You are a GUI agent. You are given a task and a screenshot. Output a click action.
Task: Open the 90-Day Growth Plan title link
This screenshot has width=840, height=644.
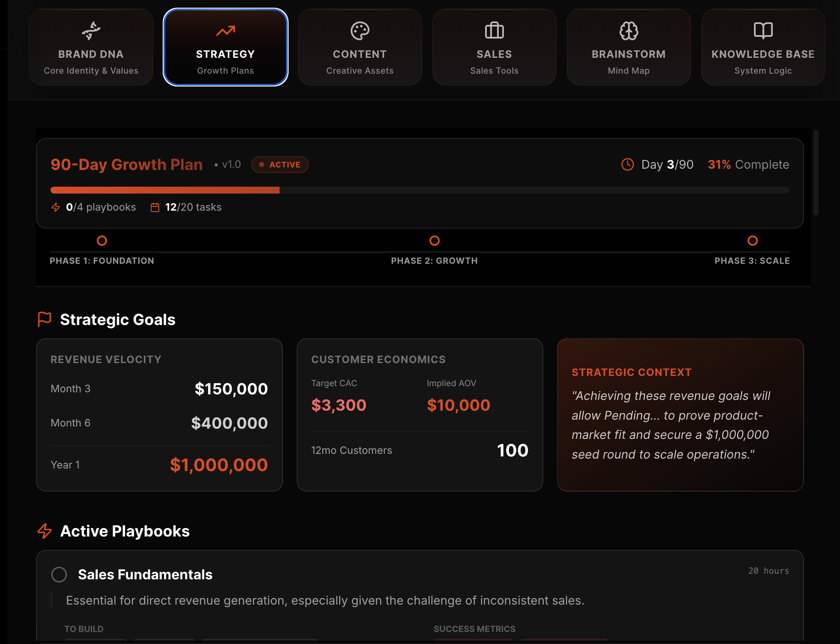tap(126, 164)
